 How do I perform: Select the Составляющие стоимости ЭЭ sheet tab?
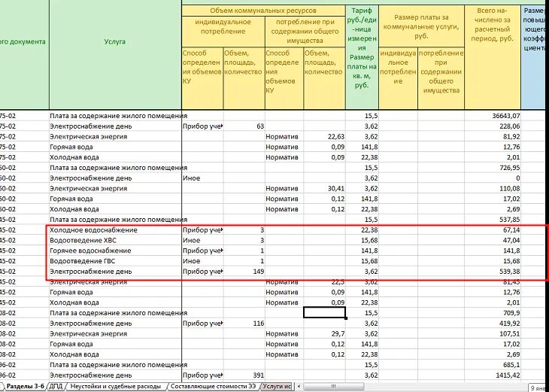tap(214, 387)
